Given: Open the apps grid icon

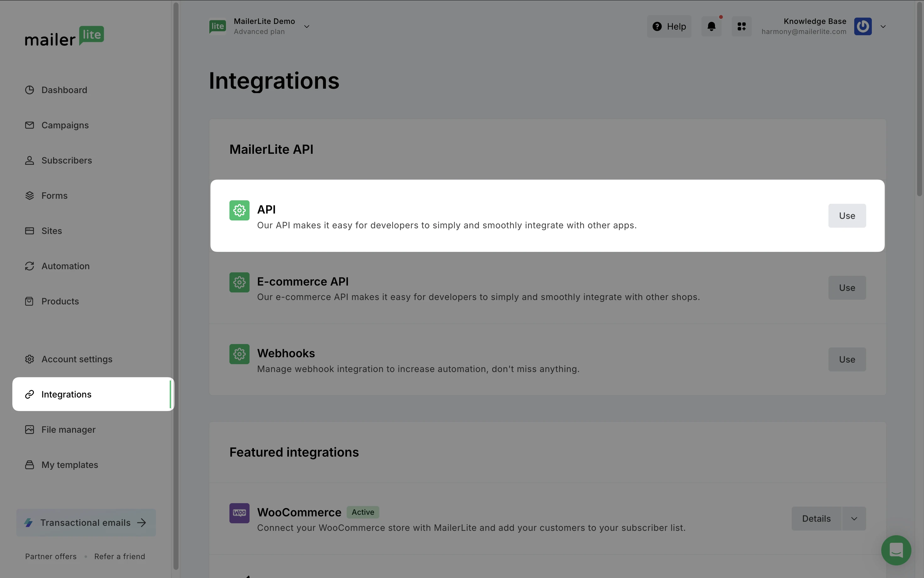Looking at the screenshot, I should (x=741, y=26).
